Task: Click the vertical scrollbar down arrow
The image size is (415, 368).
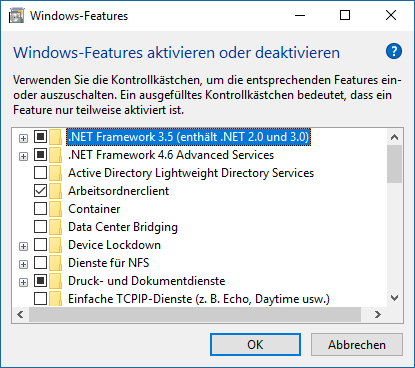Action: click(395, 298)
